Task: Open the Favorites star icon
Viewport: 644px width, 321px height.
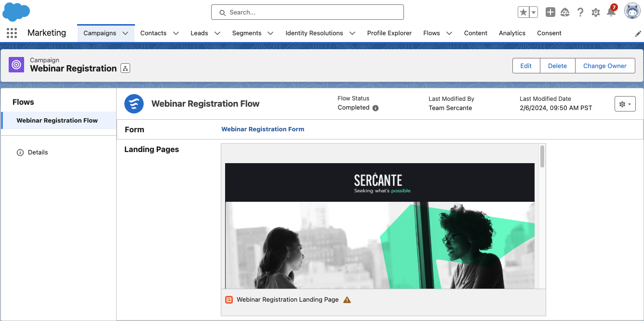Action: 523,13
